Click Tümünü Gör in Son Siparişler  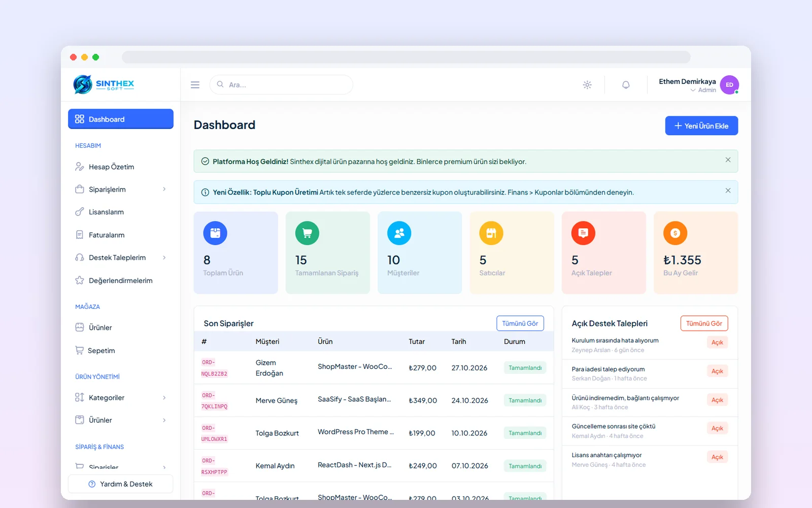coord(520,323)
